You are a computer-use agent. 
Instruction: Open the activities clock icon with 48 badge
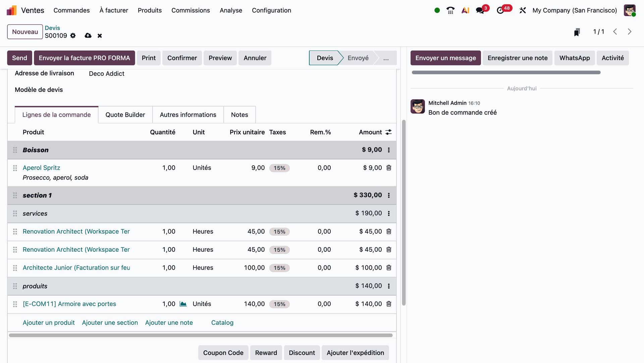coord(500,10)
